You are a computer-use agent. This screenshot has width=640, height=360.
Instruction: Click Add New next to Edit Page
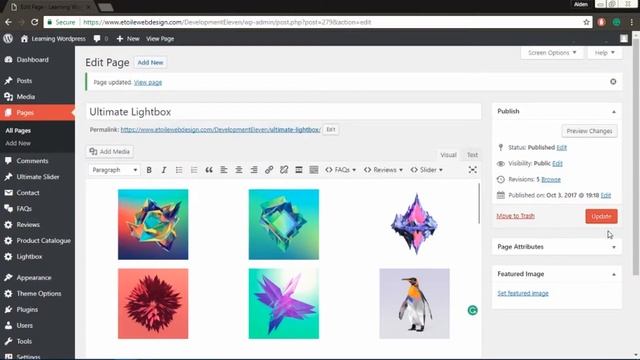pos(150,62)
